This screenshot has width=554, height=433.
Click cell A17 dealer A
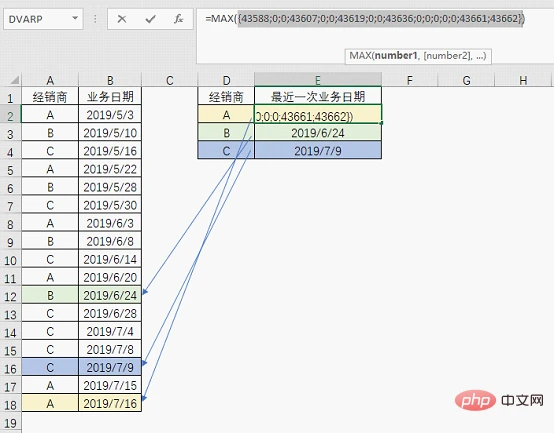(50, 385)
